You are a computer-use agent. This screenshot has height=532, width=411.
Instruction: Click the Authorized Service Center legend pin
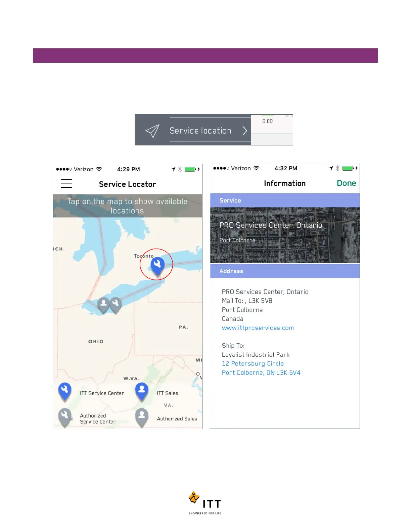point(64,417)
